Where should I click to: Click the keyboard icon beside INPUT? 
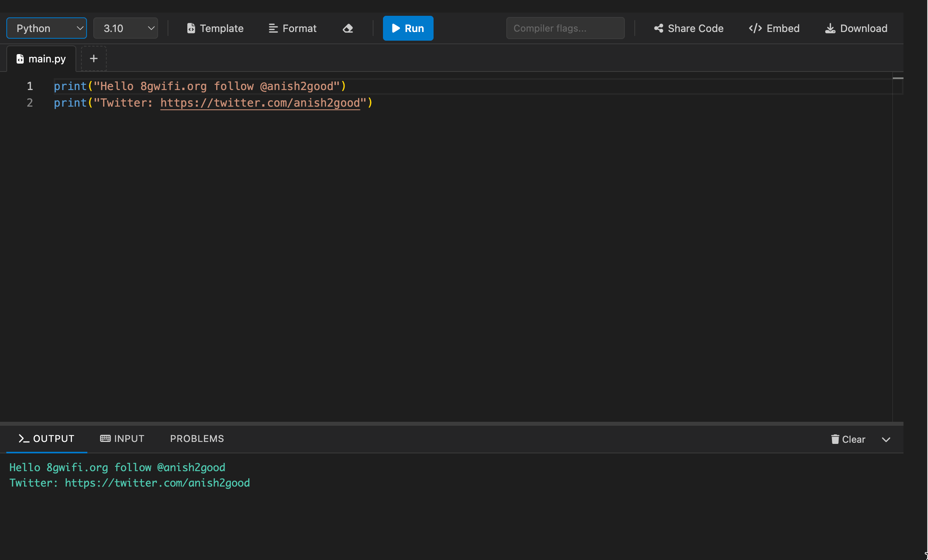(x=105, y=438)
